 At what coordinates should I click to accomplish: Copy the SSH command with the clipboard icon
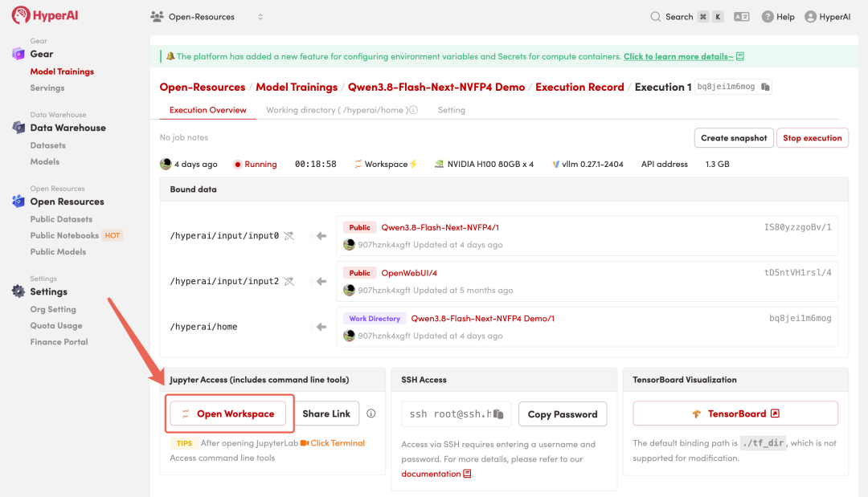pos(499,414)
